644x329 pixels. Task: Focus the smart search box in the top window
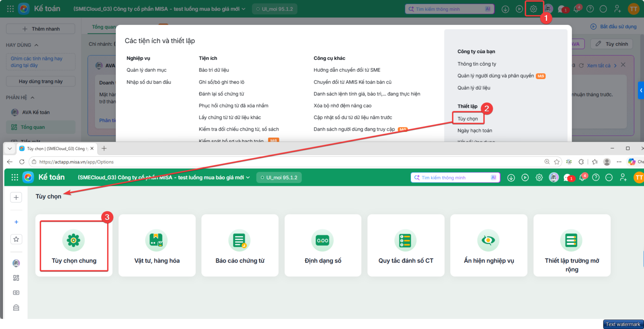point(450,9)
